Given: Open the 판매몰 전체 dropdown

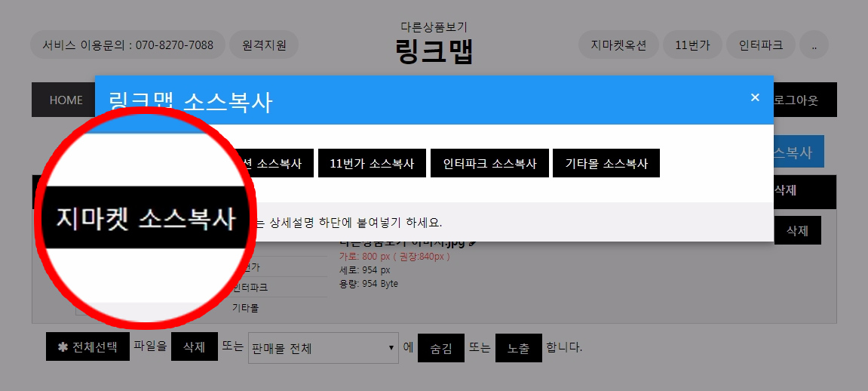Looking at the screenshot, I should 324,348.
